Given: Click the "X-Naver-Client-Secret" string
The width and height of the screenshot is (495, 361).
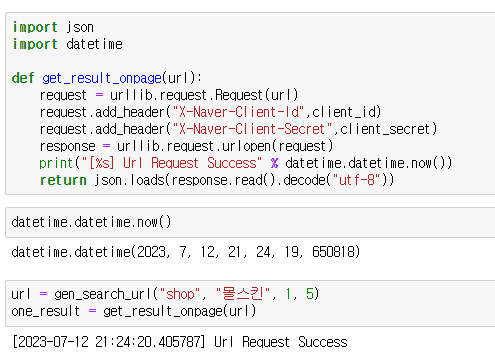Looking at the screenshot, I should click(252, 129).
